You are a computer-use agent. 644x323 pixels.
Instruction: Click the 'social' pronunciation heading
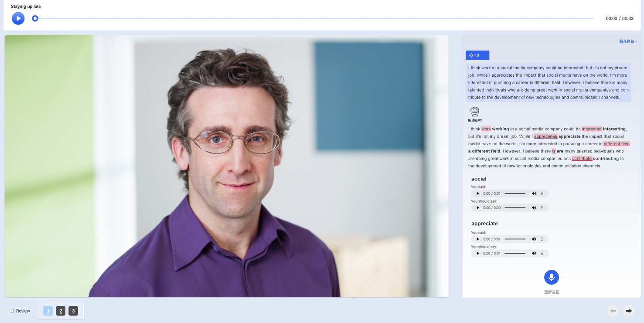tap(479, 179)
